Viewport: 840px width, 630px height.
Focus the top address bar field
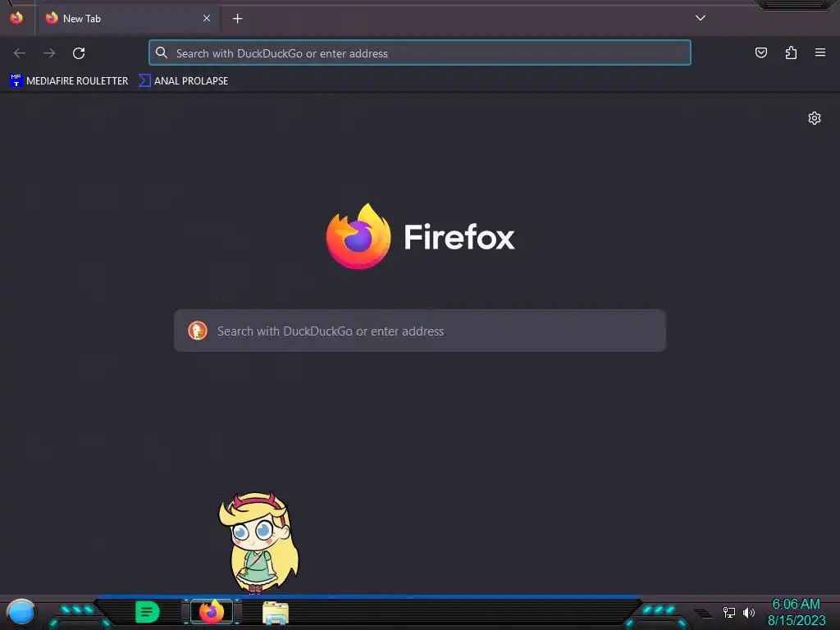click(x=419, y=53)
